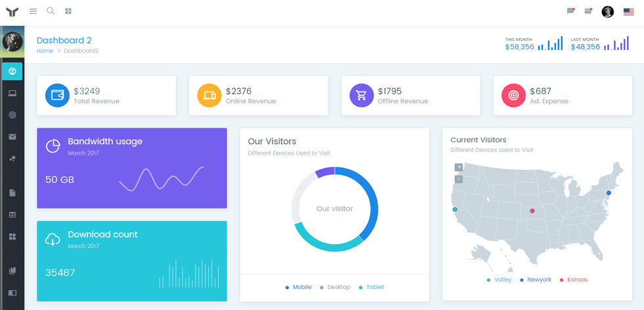644x310 pixels.
Task: Click the Valley marker on the map
Action: (x=455, y=209)
